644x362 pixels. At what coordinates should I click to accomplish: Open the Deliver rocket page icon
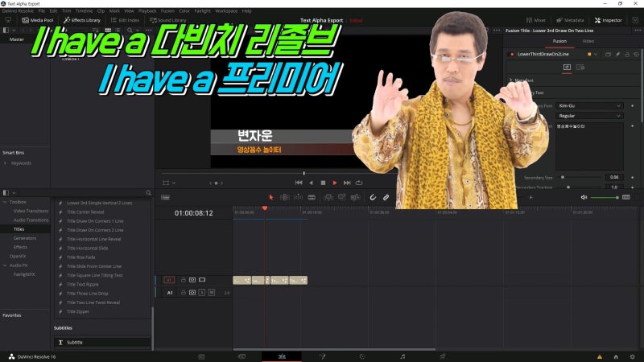(443, 356)
